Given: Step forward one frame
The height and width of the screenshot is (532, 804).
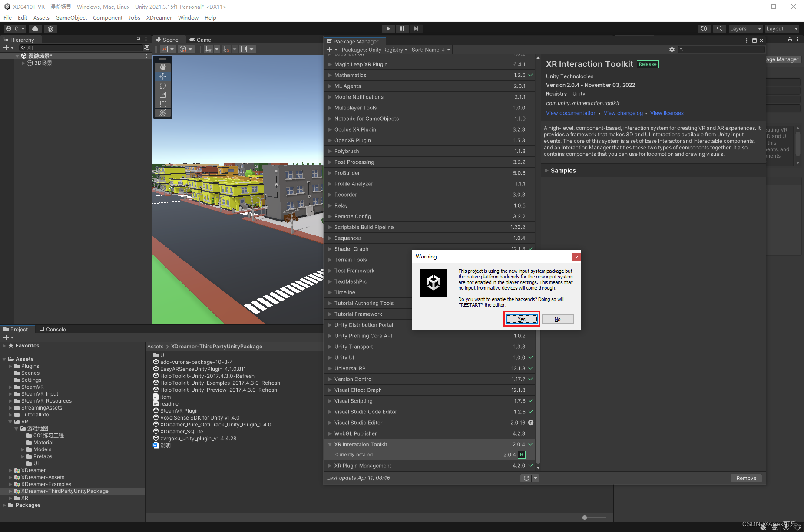Looking at the screenshot, I should [416, 29].
